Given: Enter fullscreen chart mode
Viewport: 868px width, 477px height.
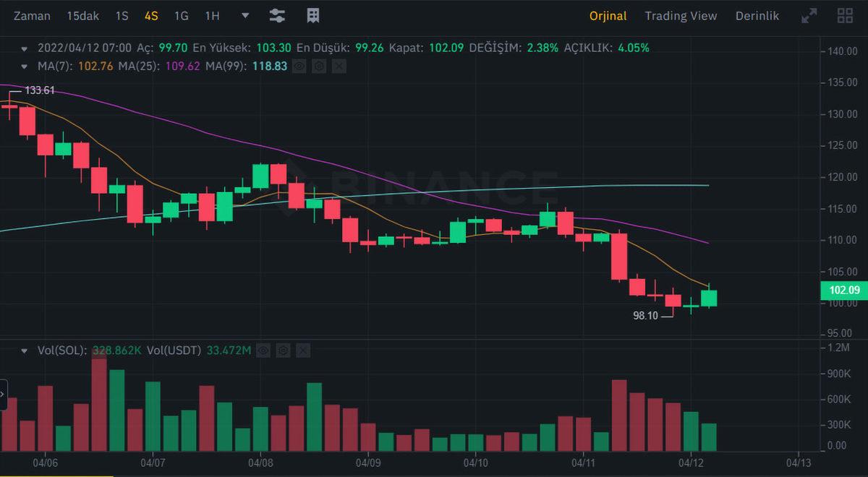Looking at the screenshot, I should tap(809, 16).
